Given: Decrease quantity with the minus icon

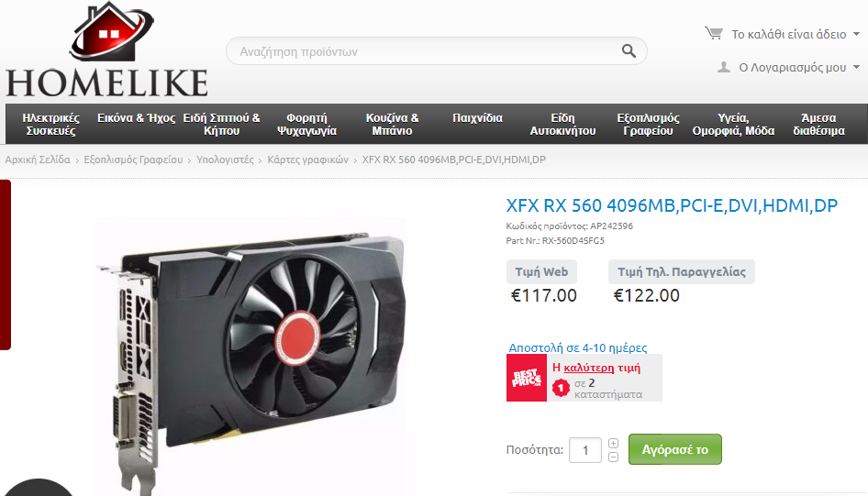Looking at the screenshot, I should click(x=613, y=457).
